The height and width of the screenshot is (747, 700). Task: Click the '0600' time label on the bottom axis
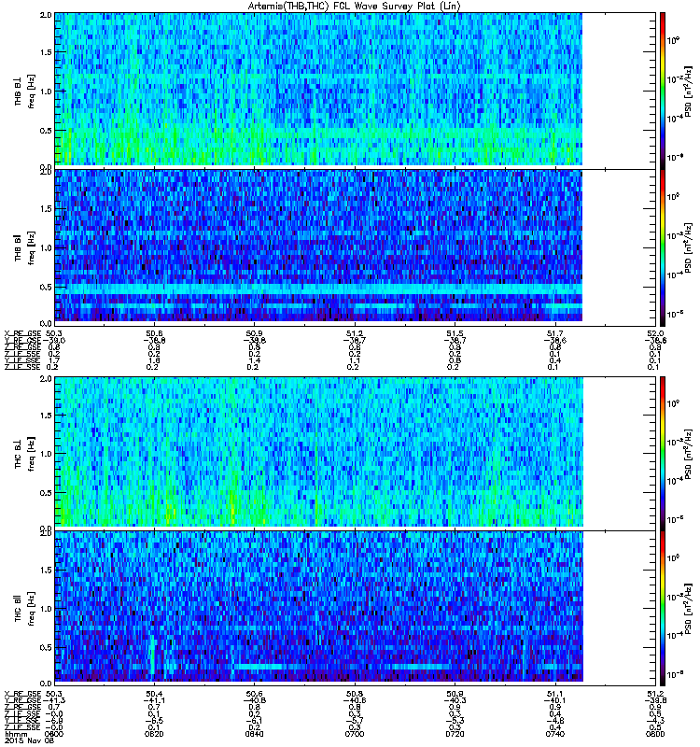click(54, 734)
